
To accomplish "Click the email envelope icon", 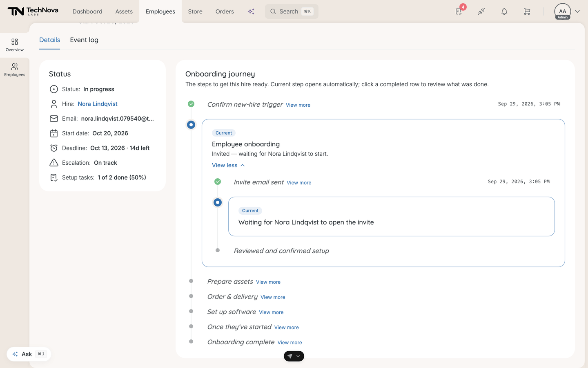I will tap(54, 119).
